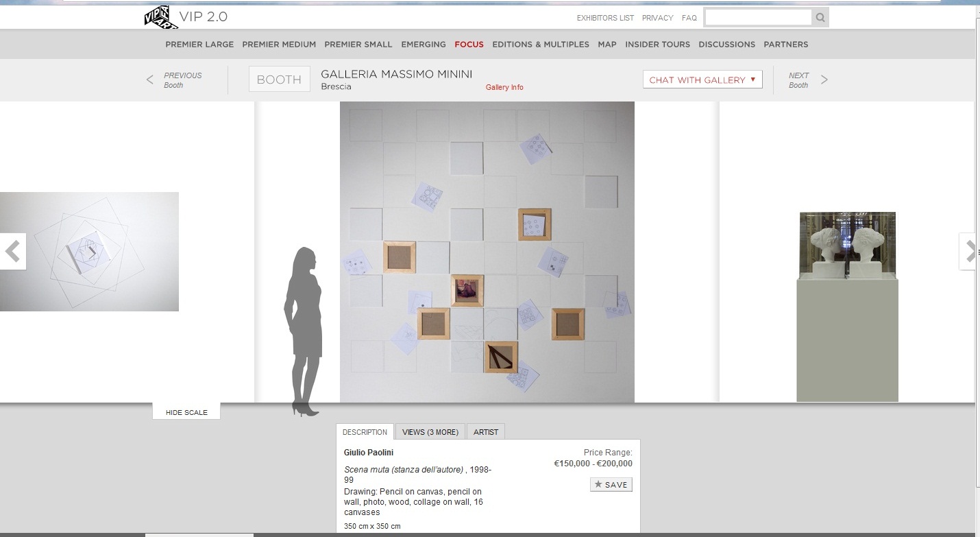
Task: Go to previous artwork with left arrow
Action: tap(12, 252)
